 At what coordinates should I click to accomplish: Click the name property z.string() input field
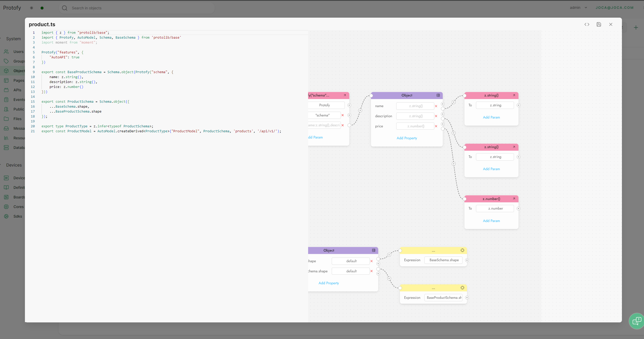tap(415, 106)
